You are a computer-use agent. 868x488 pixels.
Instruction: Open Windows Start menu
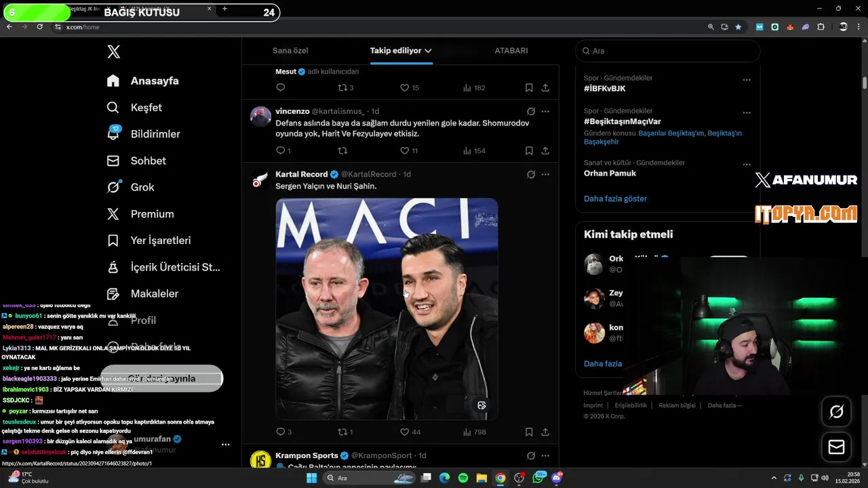(311, 478)
